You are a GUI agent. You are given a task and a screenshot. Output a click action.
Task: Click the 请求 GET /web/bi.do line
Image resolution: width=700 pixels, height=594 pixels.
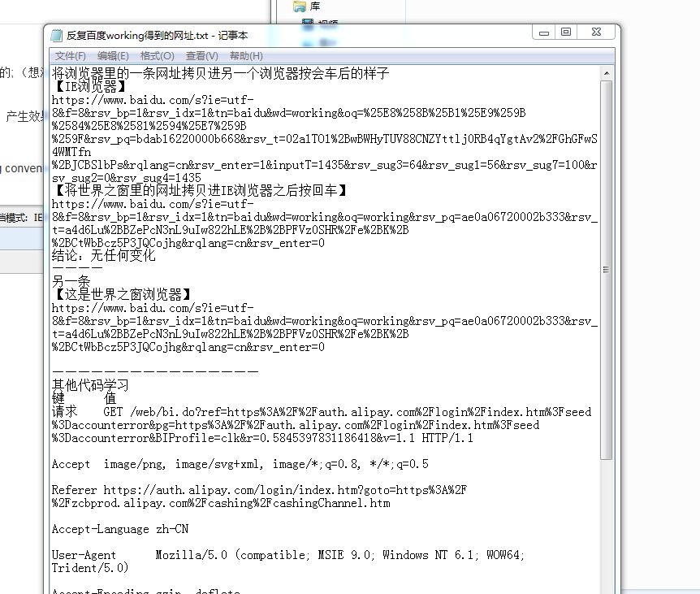(x=322, y=412)
